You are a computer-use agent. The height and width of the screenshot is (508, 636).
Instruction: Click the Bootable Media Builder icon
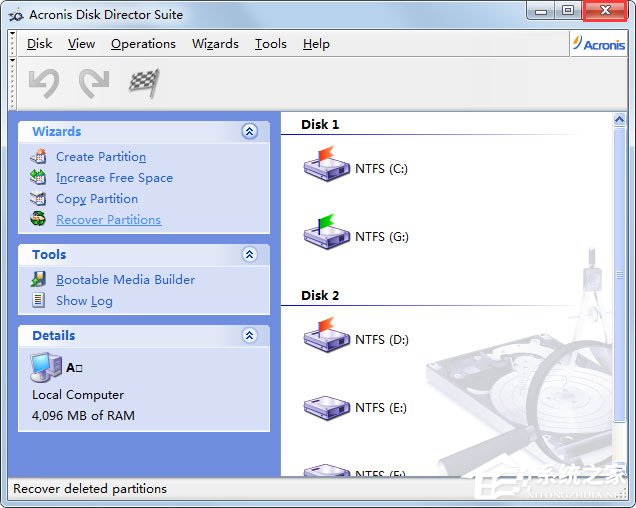38,279
